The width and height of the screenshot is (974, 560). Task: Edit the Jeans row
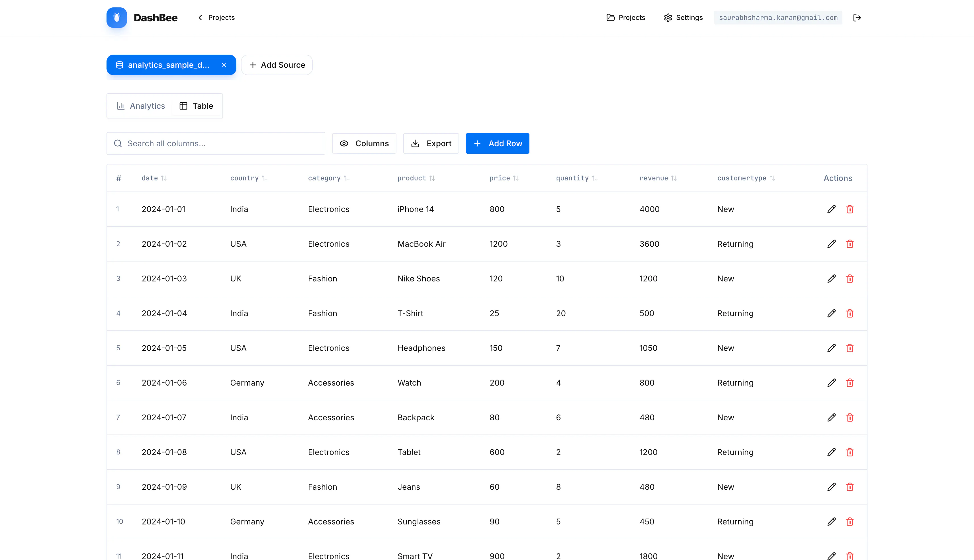832,487
